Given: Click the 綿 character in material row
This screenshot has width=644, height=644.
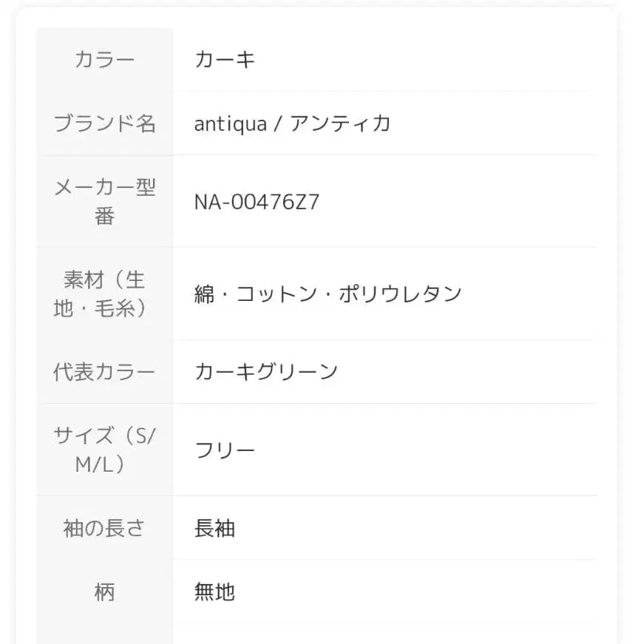Looking at the screenshot, I should (x=205, y=294).
